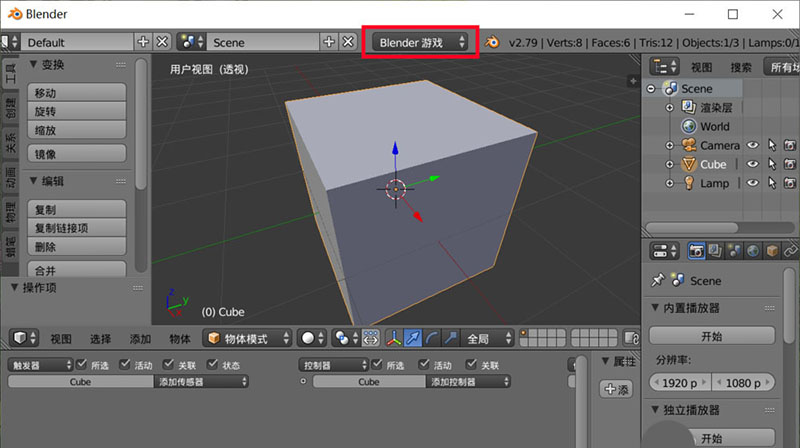The width and height of the screenshot is (800, 448).
Task: Switch to the 工具 shelf tab
Action: pyautogui.click(x=10, y=75)
